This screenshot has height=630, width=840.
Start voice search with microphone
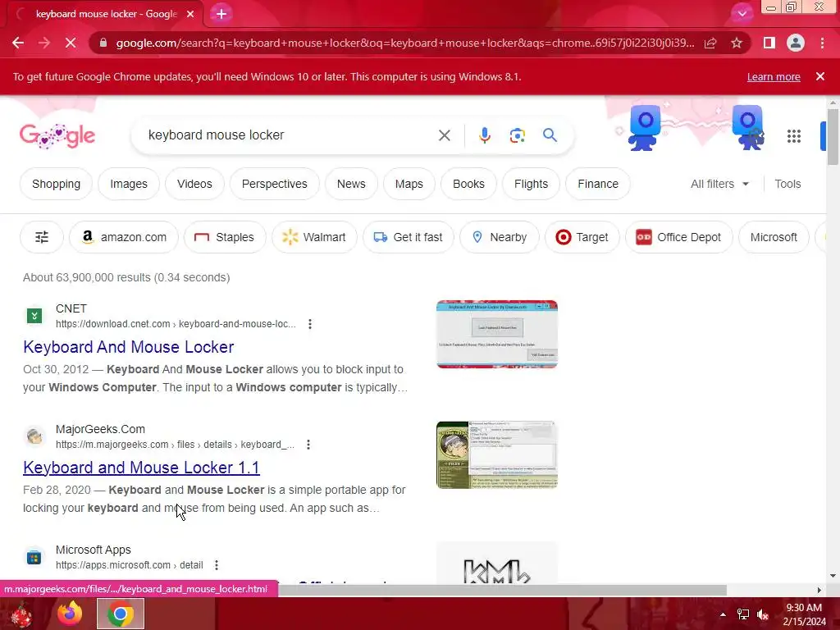click(x=484, y=135)
